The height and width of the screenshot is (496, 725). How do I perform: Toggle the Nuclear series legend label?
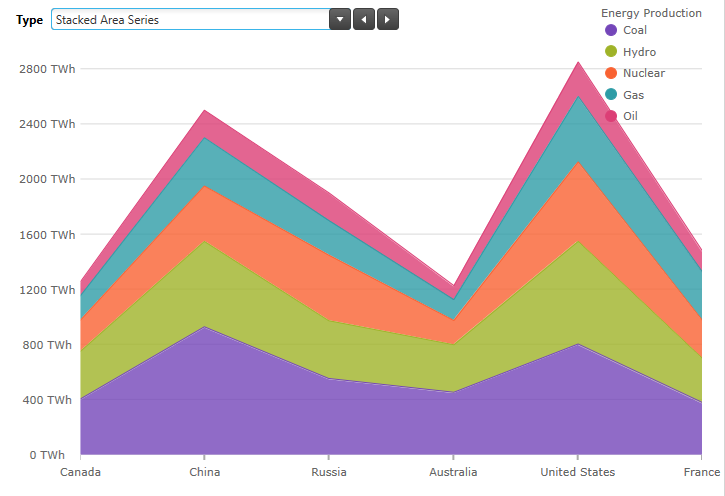click(x=643, y=73)
